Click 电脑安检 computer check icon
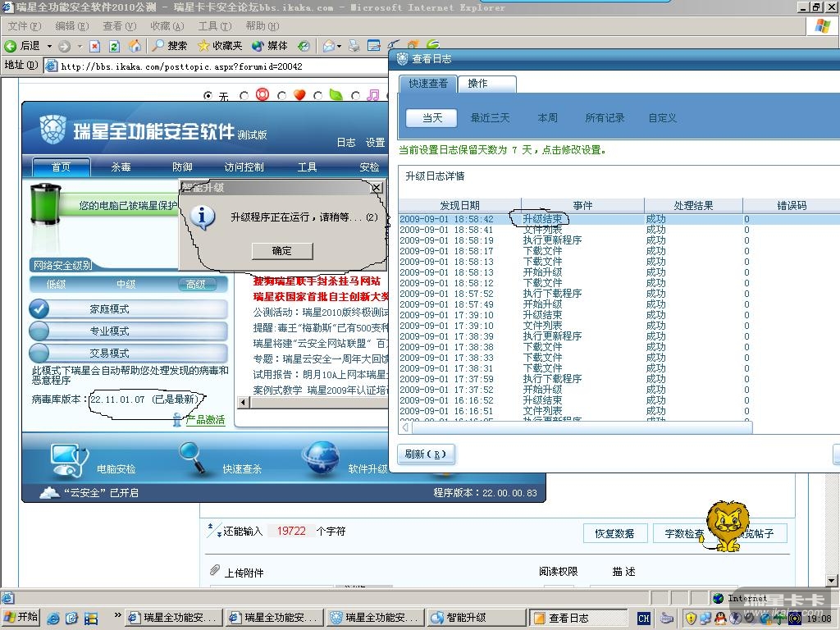This screenshot has width=840, height=630. point(68,460)
